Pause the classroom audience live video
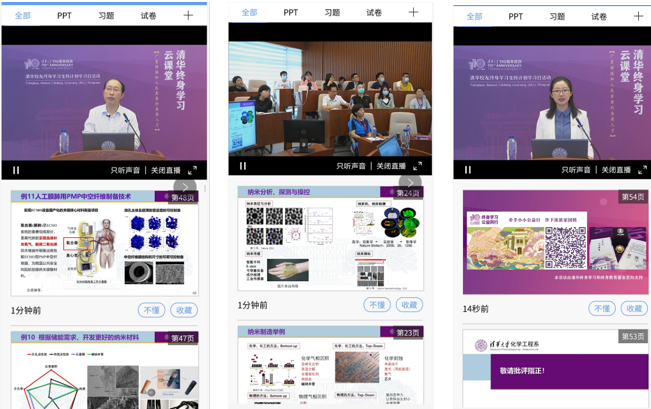The image size is (651, 409). click(243, 166)
